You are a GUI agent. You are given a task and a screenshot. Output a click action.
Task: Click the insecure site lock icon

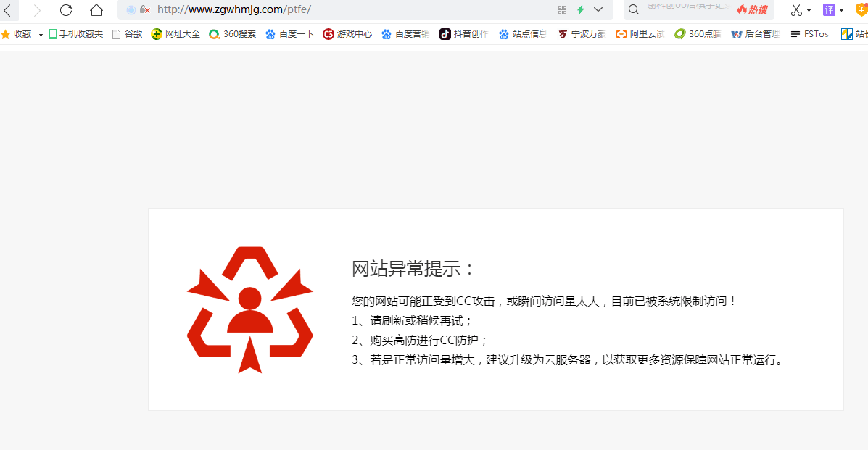pyautogui.click(x=144, y=9)
